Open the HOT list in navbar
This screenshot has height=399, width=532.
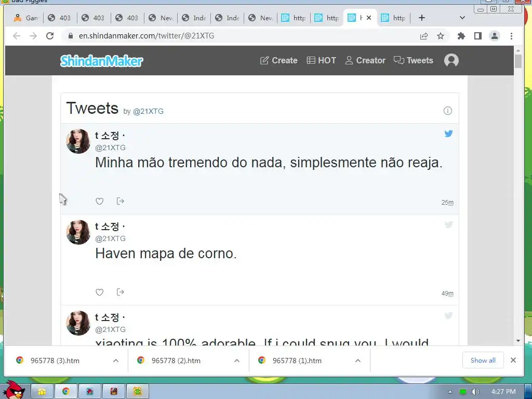coord(321,60)
